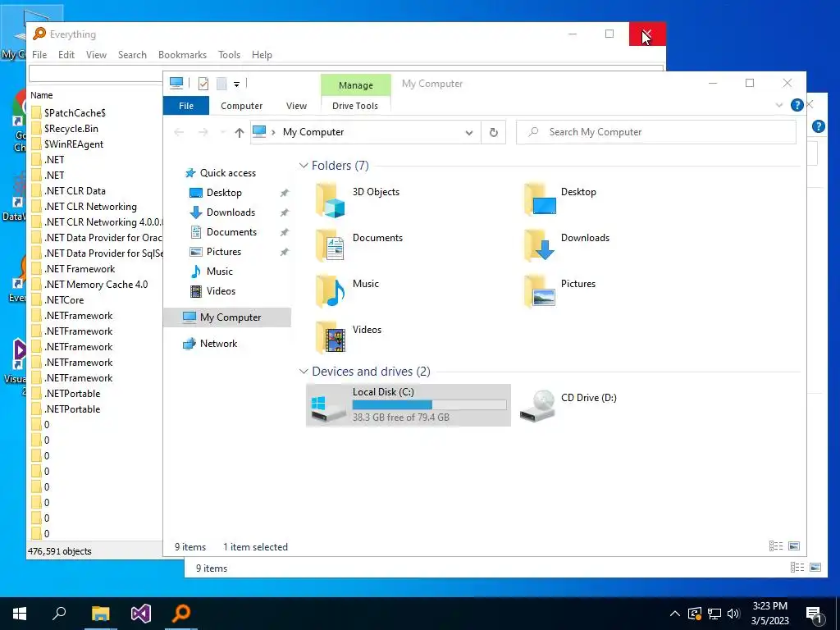The image size is (840, 630).
Task: Click the Refresh button beside address bar
Action: coord(493,132)
